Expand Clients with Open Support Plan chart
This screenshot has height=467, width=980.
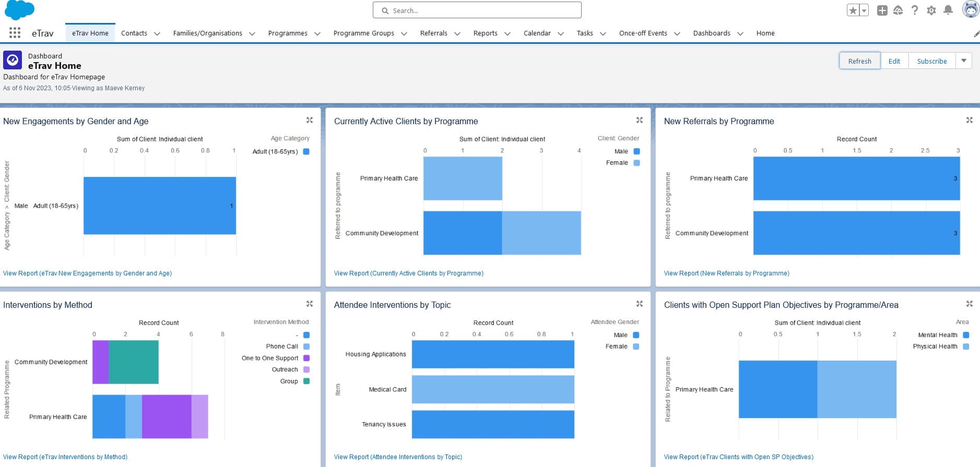pos(970,304)
